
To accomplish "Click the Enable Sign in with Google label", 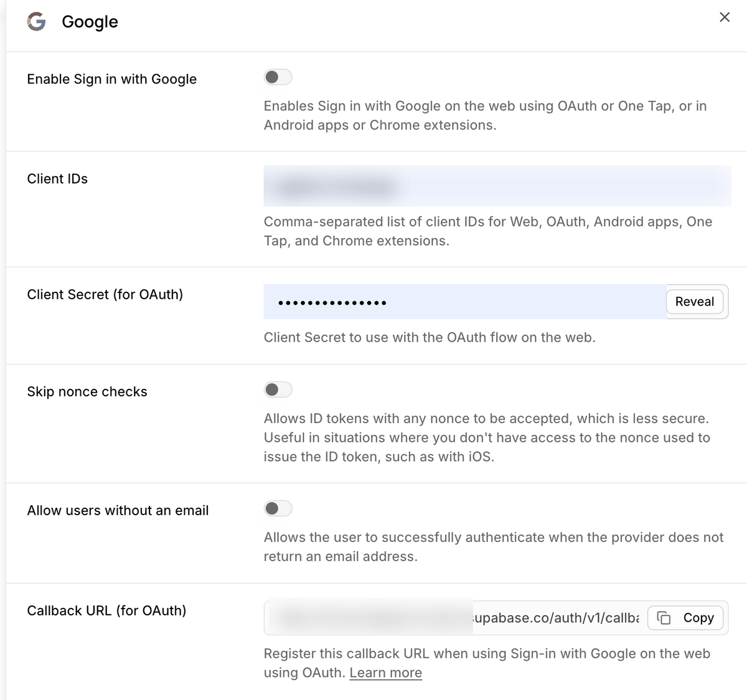I will [x=112, y=79].
